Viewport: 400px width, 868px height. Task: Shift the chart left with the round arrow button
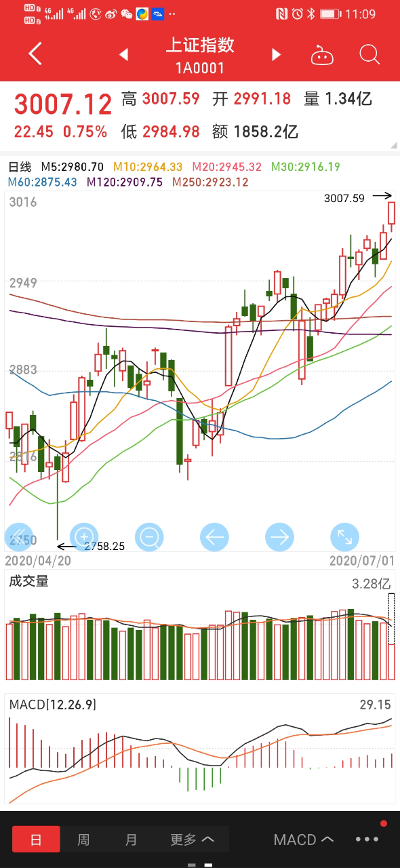214,537
